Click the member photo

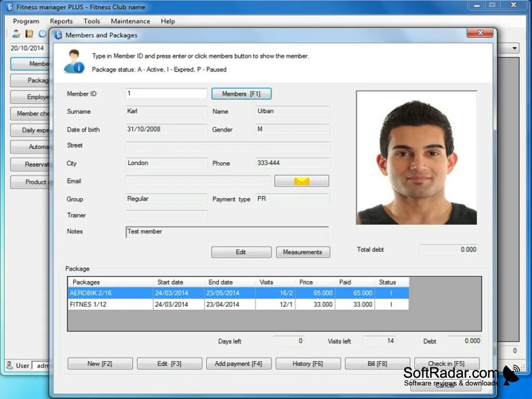pos(417,158)
